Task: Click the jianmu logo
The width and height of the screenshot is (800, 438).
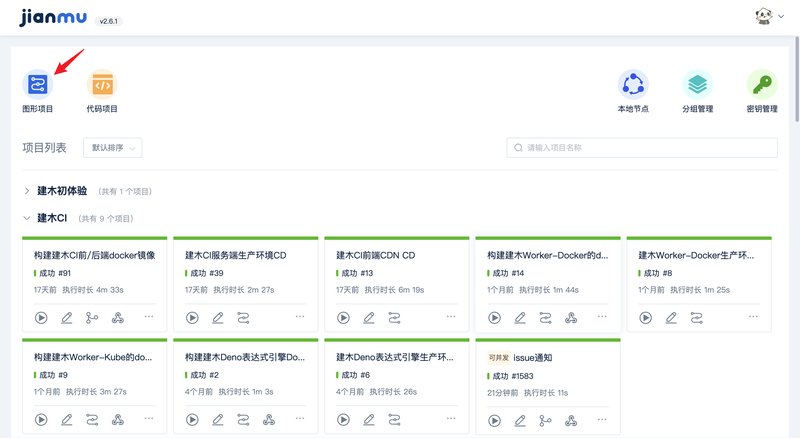Action: tap(52, 17)
